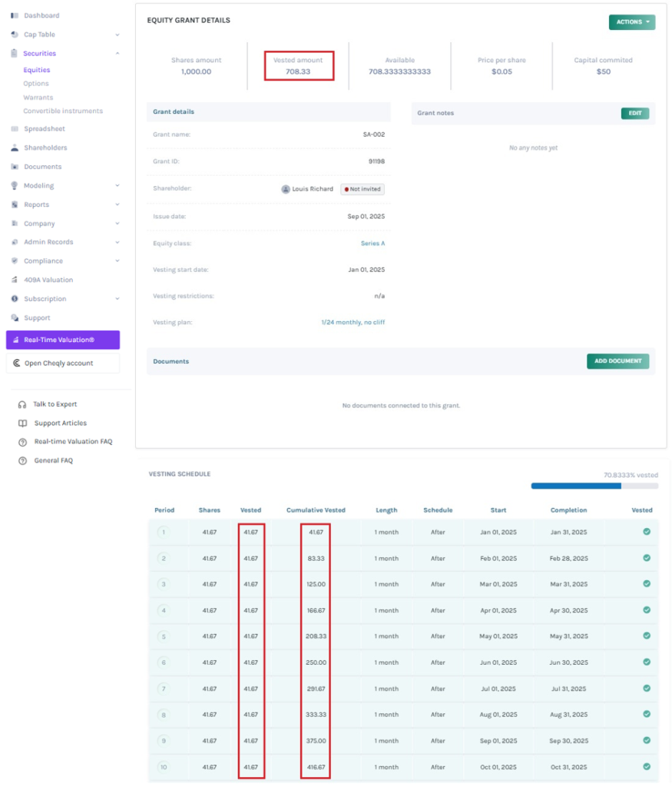
Task: Select Convertible instruments in sidebar
Action: [x=63, y=111]
